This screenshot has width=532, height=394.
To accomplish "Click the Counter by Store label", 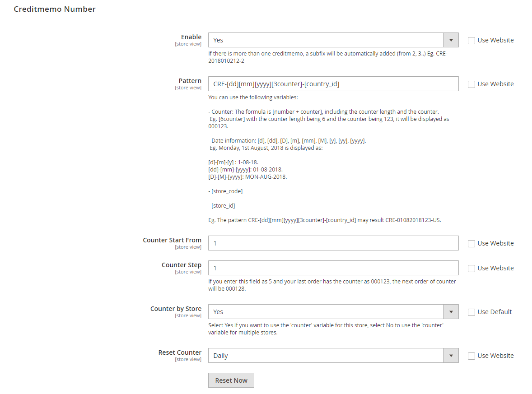I will [x=176, y=309].
